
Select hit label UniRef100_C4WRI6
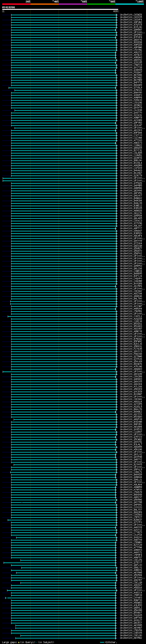tap(131, 271)
